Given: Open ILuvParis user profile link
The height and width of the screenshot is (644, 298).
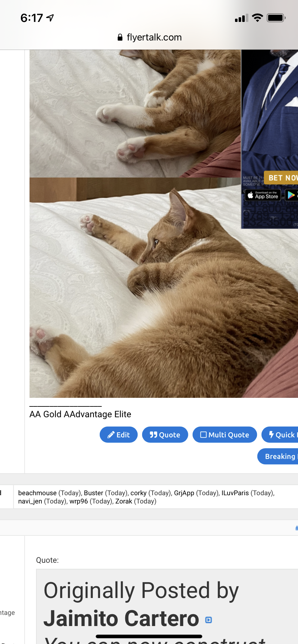Looking at the screenshot, I should [x=235, y=493].
